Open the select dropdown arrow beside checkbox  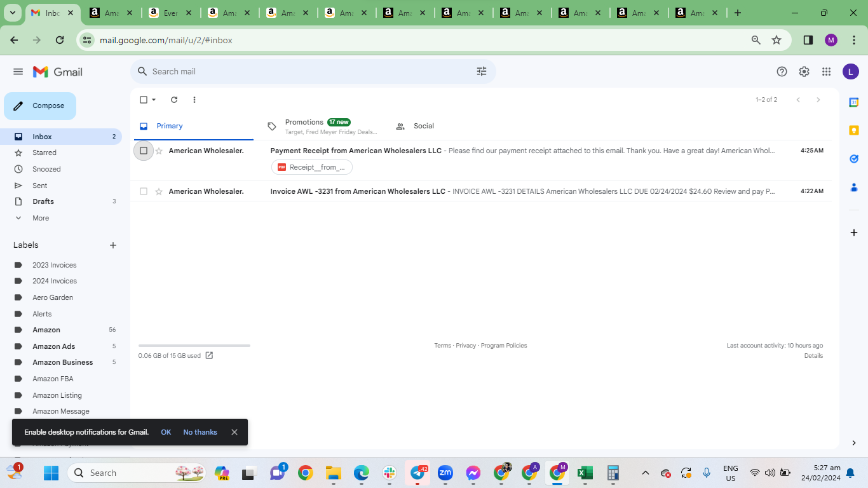coord(154,100)
